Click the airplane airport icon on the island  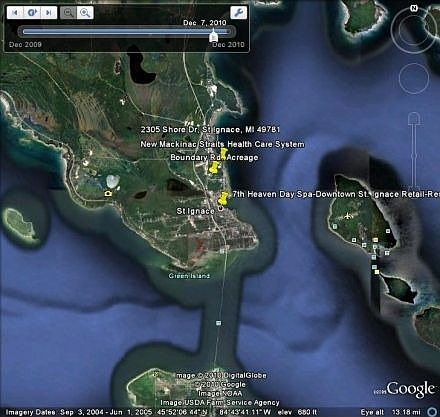click(x=348, y=216)
